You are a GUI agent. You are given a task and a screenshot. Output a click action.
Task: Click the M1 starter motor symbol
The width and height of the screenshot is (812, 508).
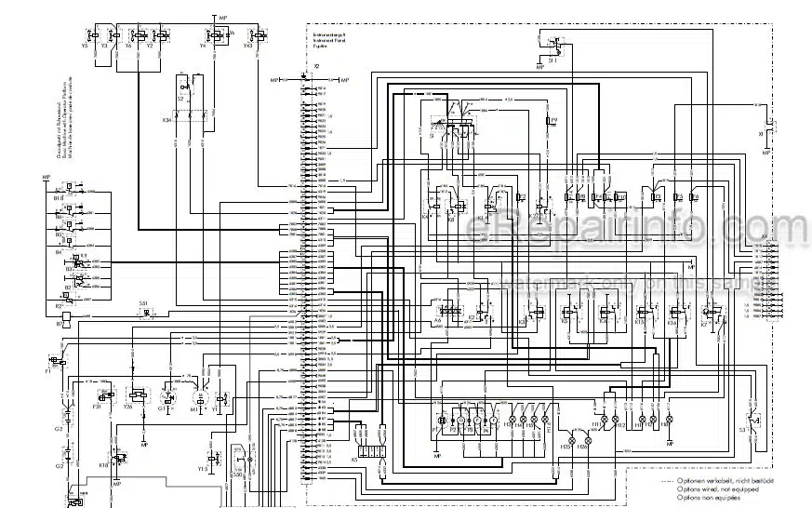click(x=200, y=397)
